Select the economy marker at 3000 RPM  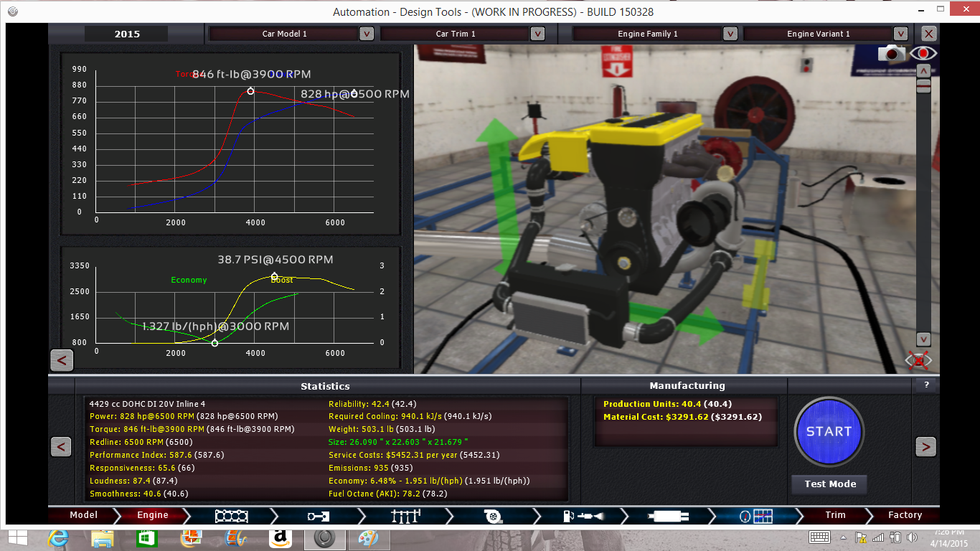pos(215,343)
